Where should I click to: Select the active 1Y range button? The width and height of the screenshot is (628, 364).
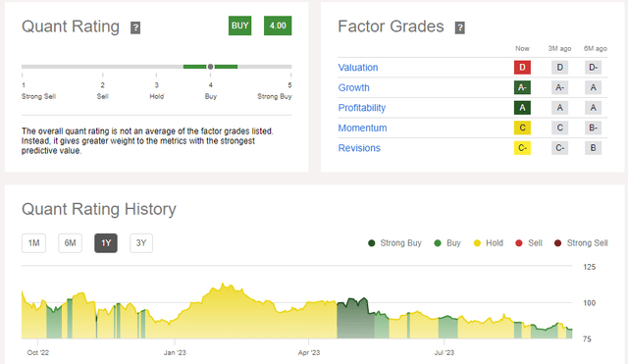(x=106, y=243)
